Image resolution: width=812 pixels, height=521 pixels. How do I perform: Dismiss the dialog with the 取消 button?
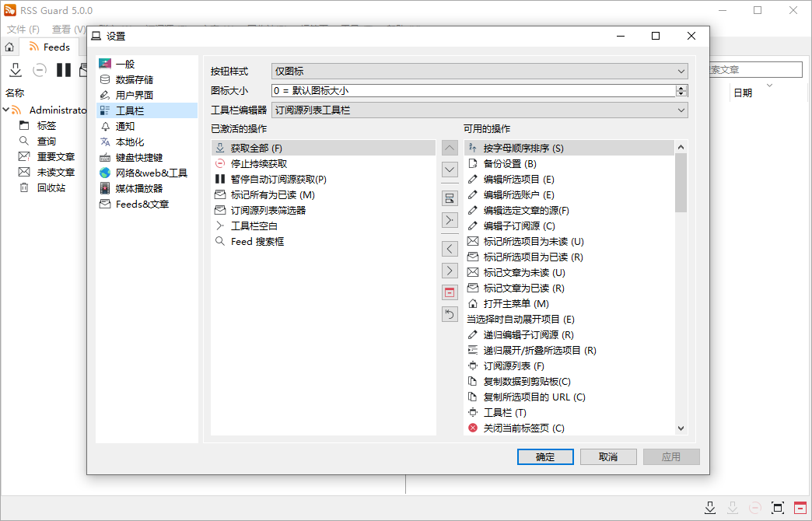tap(608, 456)
